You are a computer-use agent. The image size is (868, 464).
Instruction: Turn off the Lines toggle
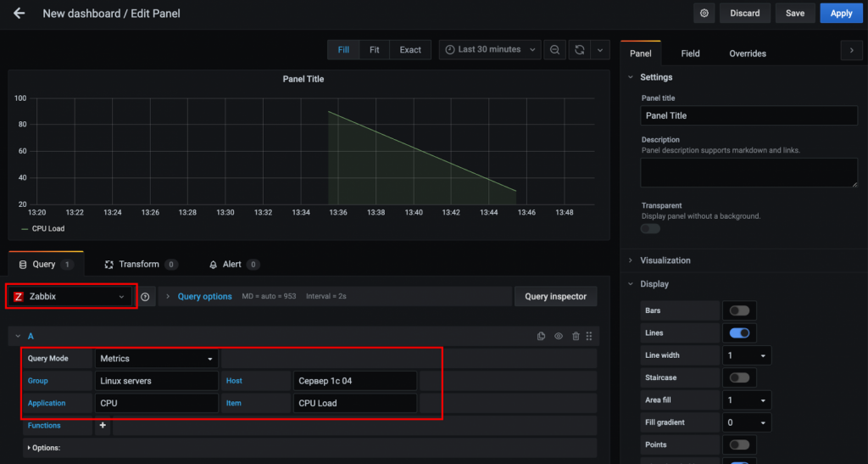click(x=738, y=333)
